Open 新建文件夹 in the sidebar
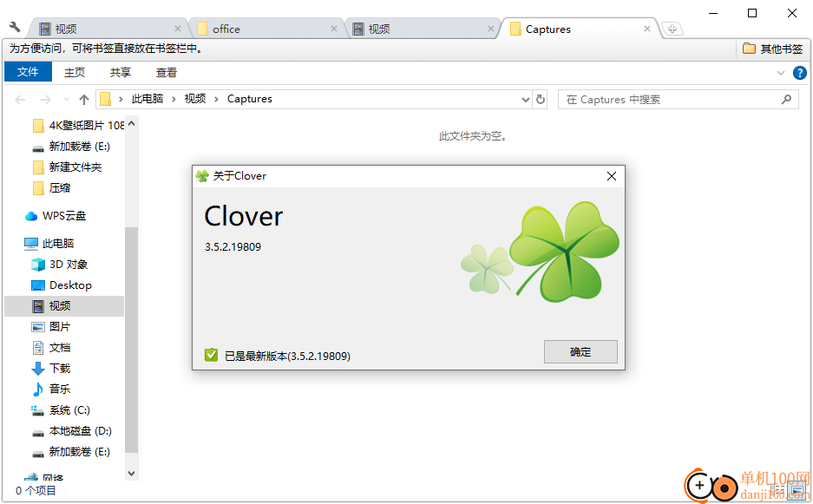The height and width of the screenshot is (504, 813). click(x=67, y=167)
